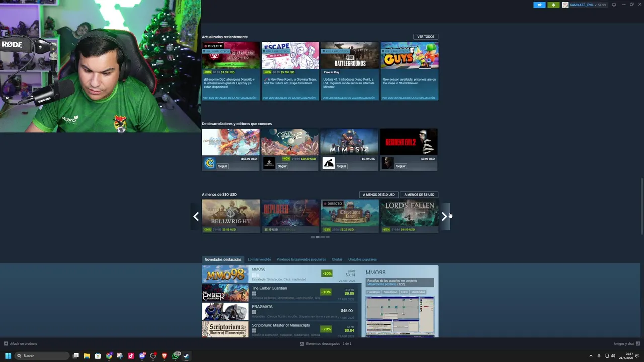Image resolution: width=644 pixels, height=362 pixels.
Task: Click the page vertical scrollbar thumb
Action: coord(642,206)
